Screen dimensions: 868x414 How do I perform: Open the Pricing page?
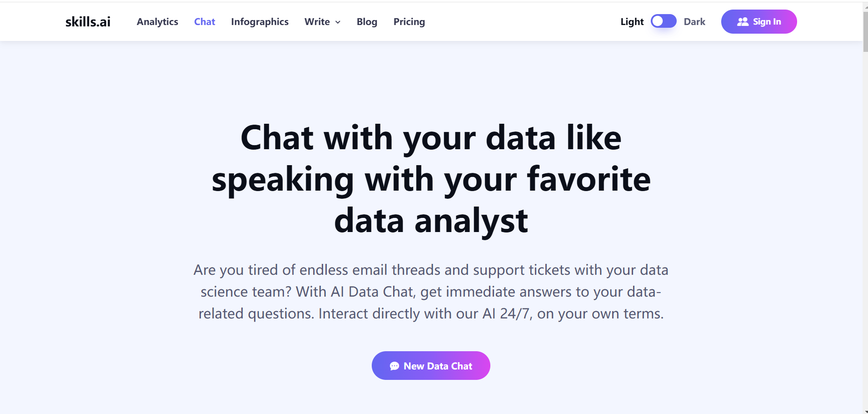pyautogui.click(x=409, y=22)
